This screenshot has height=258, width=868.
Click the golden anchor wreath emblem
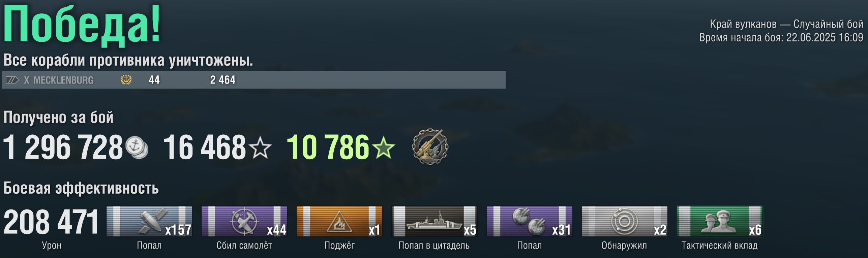click(x=126, y=80)
